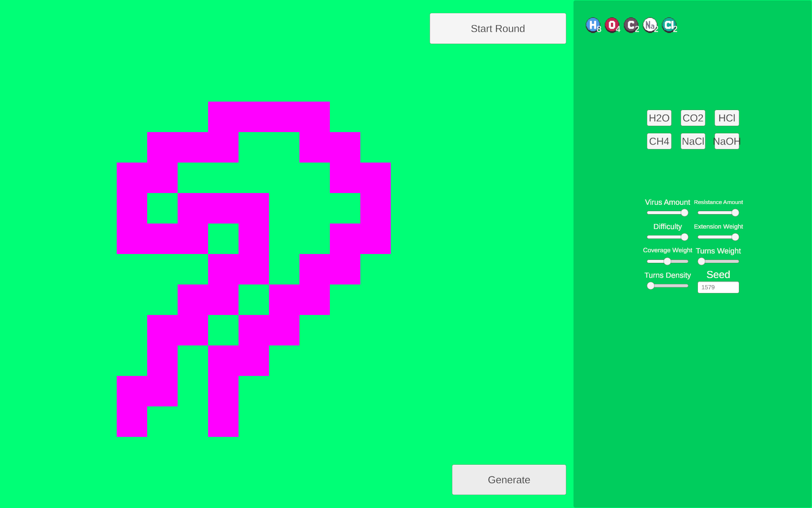Click the Resistance Amount slider handle
The image size is (812, 508).
pos(735,213)
